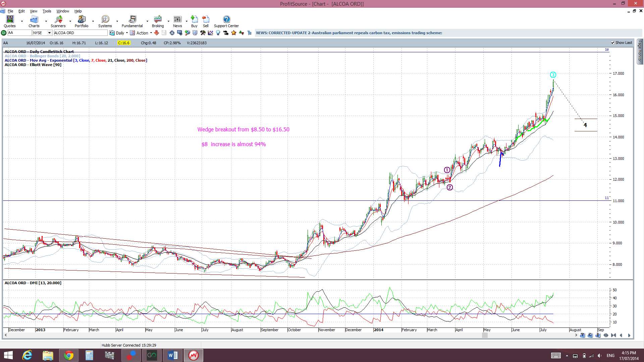Viewport: 644px width, 362px height.
Task: Open Calculator from the taskbar
Action: [89, 355]
